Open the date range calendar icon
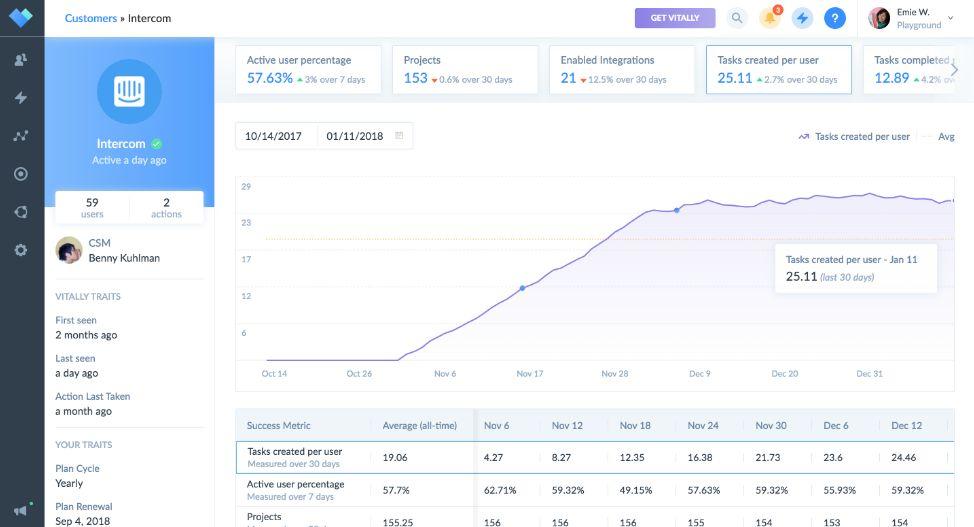This screenshot has width=974, height=527. (x=399, y=135)
